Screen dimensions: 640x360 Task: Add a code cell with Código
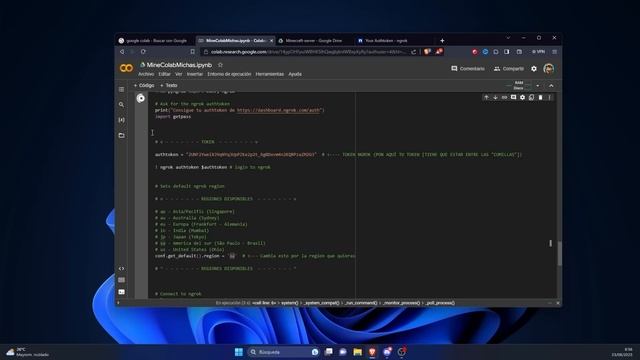tap(144, 85)
